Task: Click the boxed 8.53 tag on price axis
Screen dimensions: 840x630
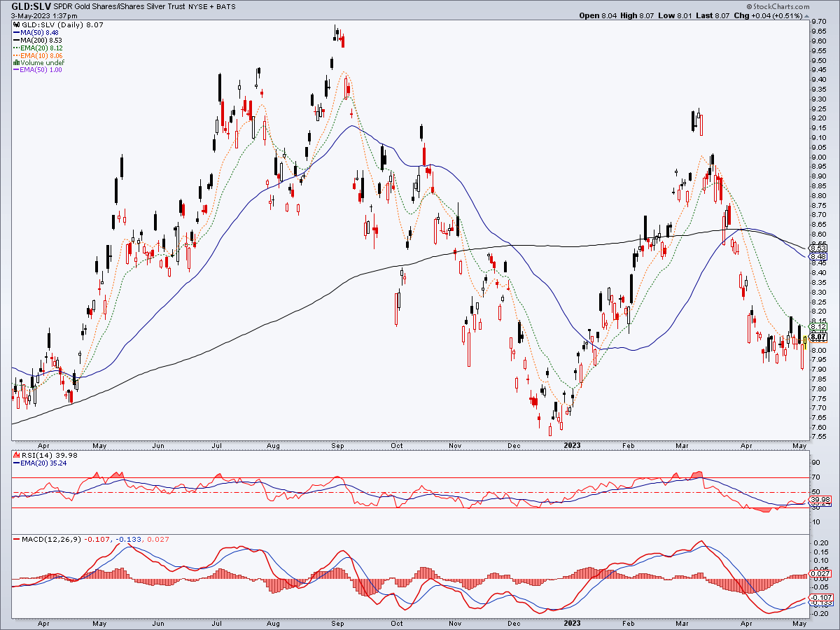Action: pyautogui.click(x=818, y=248)
